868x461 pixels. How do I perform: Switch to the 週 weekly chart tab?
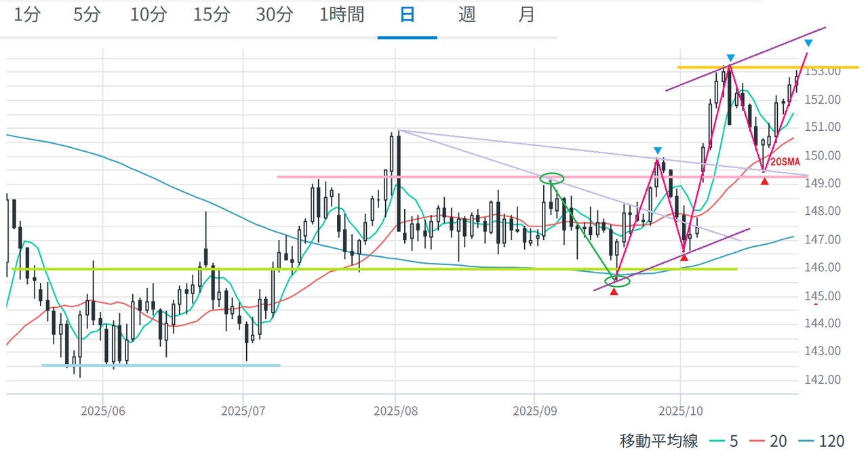(x=467, y=15)
